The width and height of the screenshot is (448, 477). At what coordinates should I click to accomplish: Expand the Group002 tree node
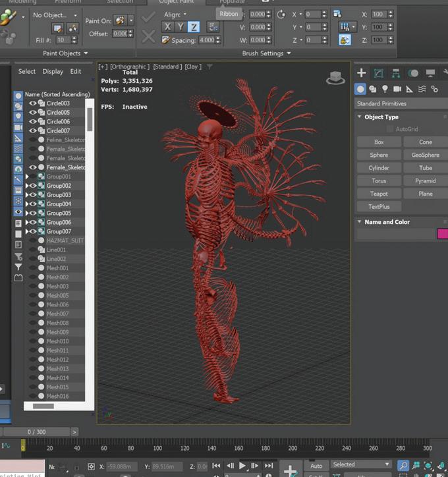click(27, 186)
